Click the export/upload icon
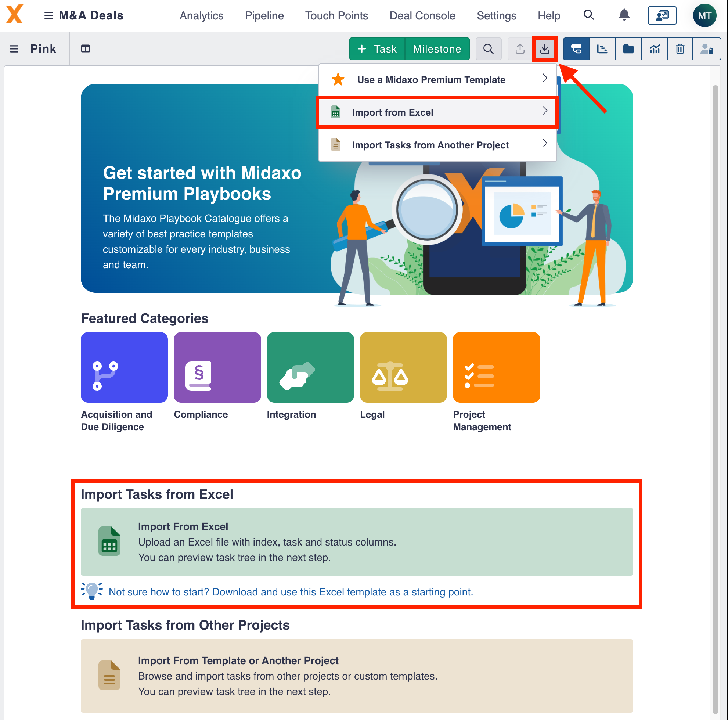This screenshot has height=720, width=728. point(520,48)
